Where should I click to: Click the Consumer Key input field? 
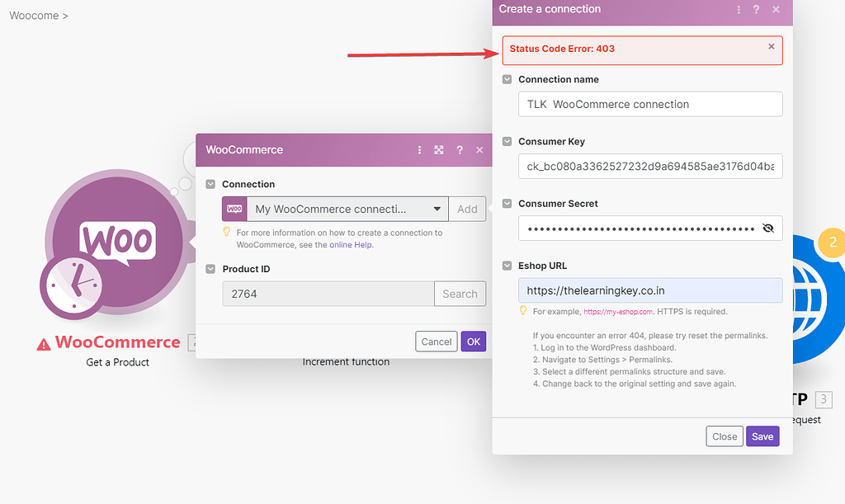point(650,167)
